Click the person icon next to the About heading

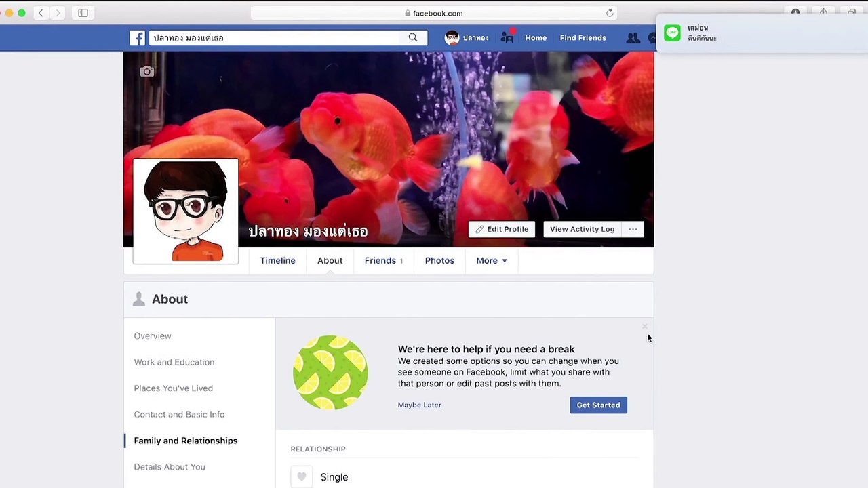click(139, 299)
